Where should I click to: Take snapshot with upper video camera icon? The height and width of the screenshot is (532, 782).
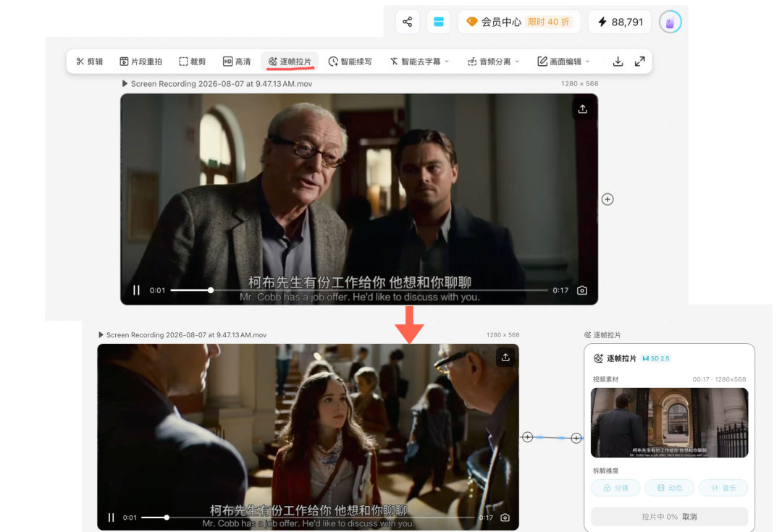[x=582, y=290]
